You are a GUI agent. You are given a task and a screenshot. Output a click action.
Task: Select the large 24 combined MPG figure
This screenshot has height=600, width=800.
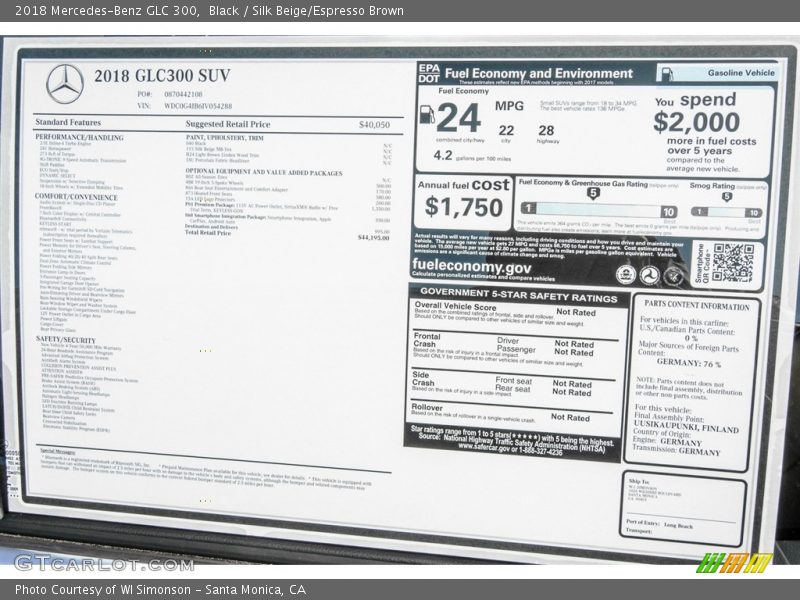pos(458,118)
